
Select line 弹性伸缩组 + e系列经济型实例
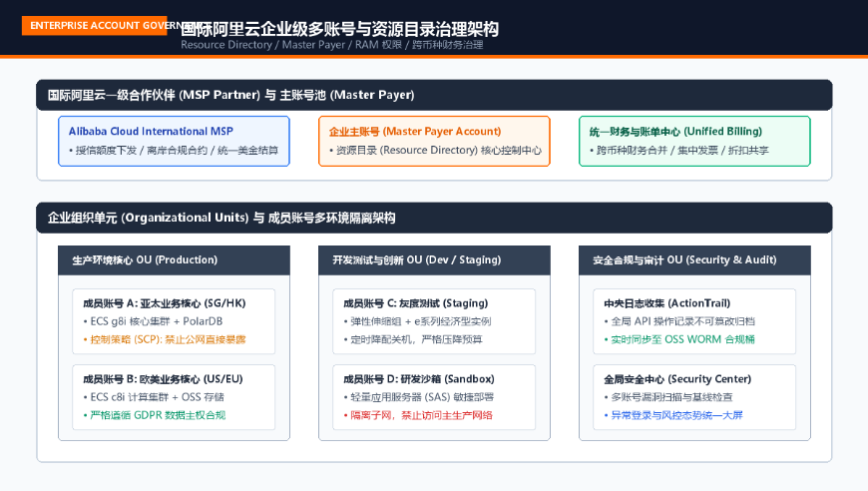point(417,321)
